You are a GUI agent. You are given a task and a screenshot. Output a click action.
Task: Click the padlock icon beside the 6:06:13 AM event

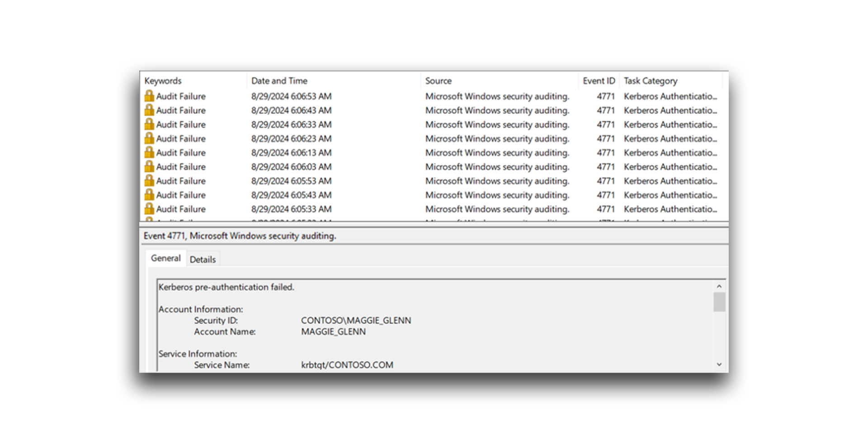pyautogui.click(x=150, y=152)
